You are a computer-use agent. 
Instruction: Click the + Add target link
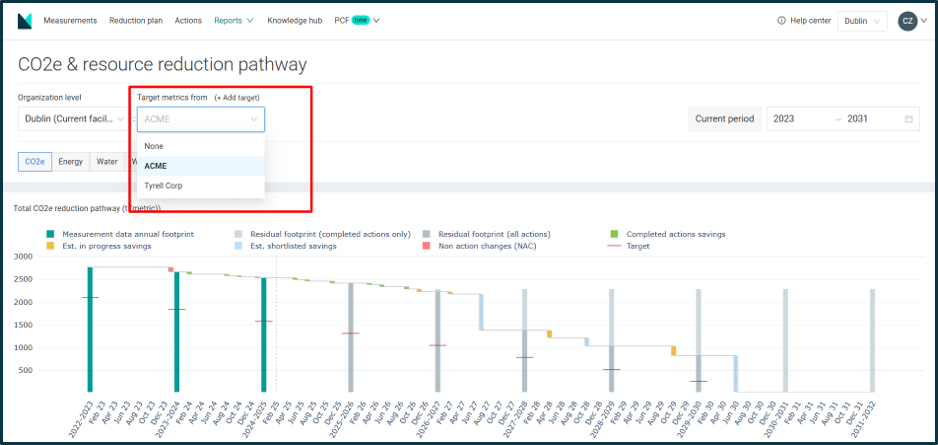click(237, 97)
